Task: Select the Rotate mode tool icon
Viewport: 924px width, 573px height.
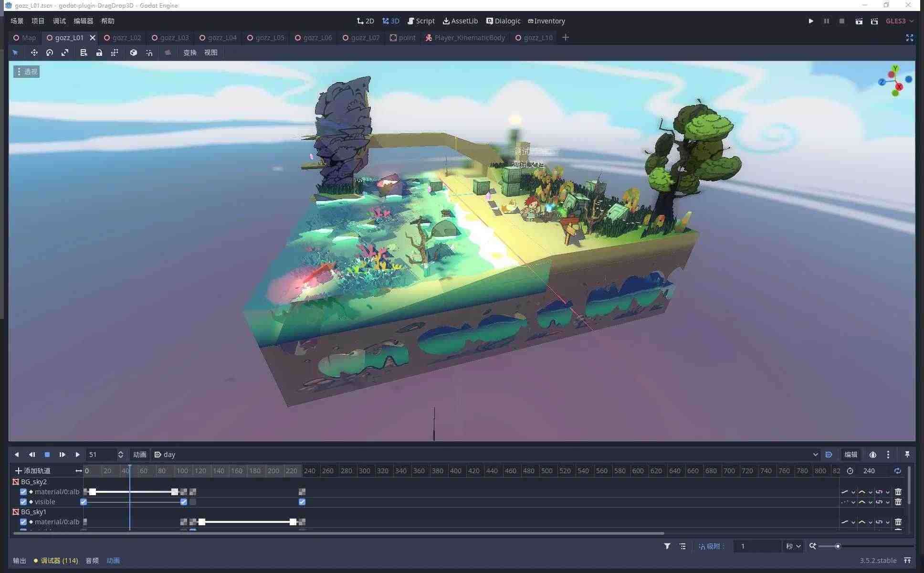Action: tap(50, 53)
